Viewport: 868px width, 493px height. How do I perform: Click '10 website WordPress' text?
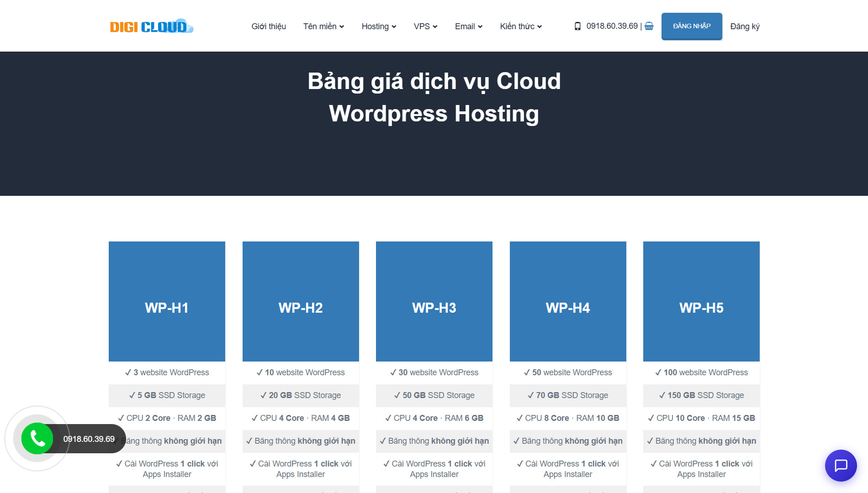click(x=301, y=372)
